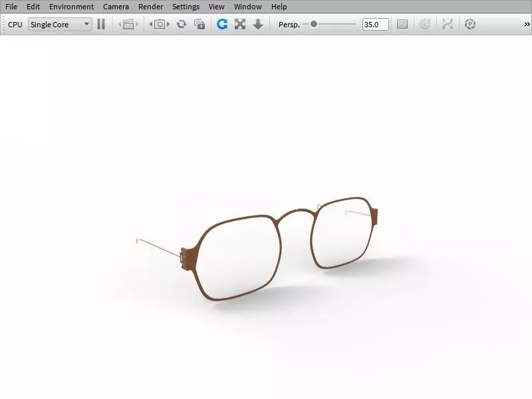This screenshot has height=399, width=532.
Task: Select the previous camera arrow
Action: coord(151,24)
